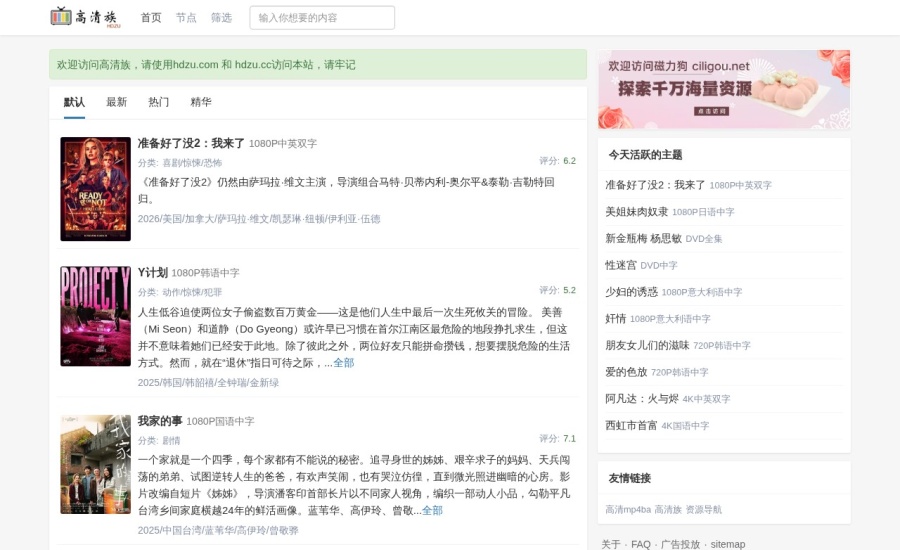Screen dimensions: 900x550
Task: Click the 评分: 5.2 rating text
Action: point(557,290)
